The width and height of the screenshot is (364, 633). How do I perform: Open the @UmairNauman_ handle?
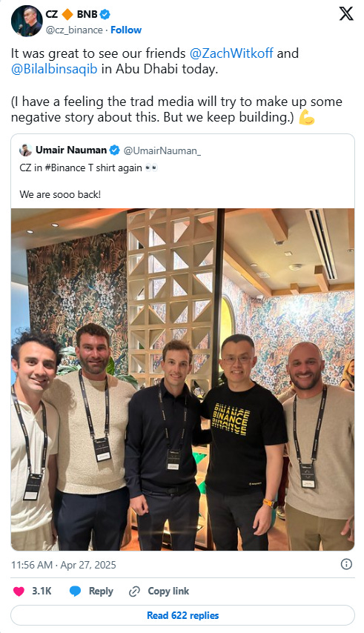tap(162, 150)
